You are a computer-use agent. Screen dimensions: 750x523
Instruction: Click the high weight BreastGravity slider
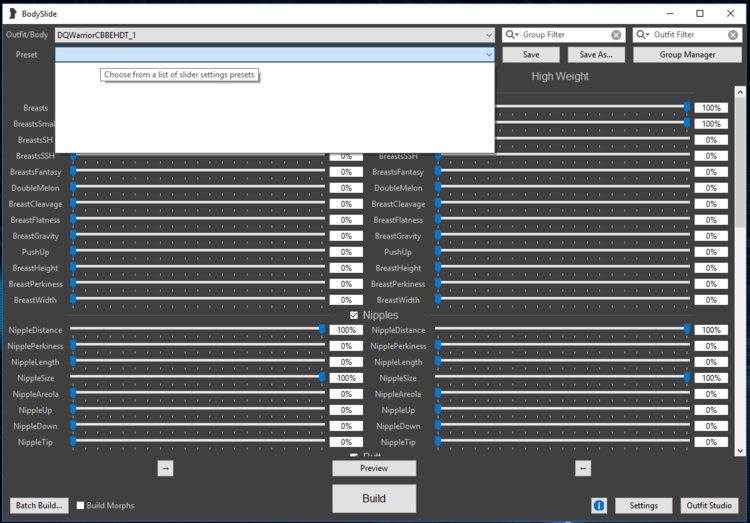click(562, 235)
